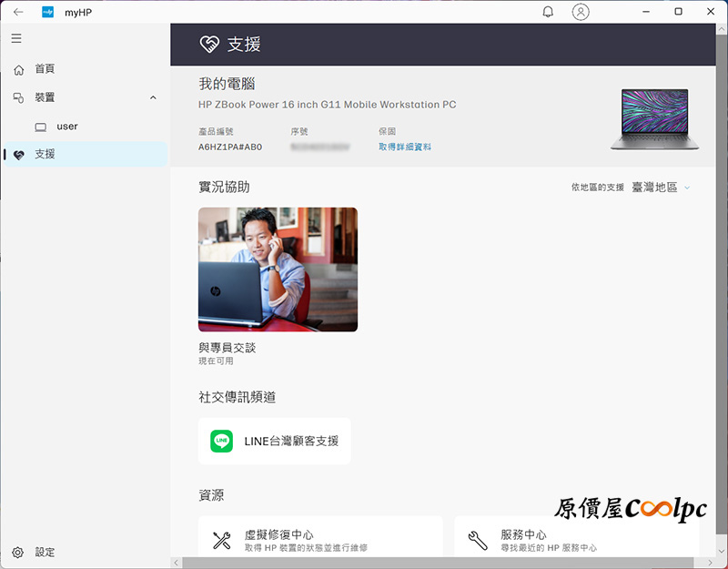
Task: Click the vertical scrollbar down arrow
Action: pyautogui.click(x=722, y=552)
